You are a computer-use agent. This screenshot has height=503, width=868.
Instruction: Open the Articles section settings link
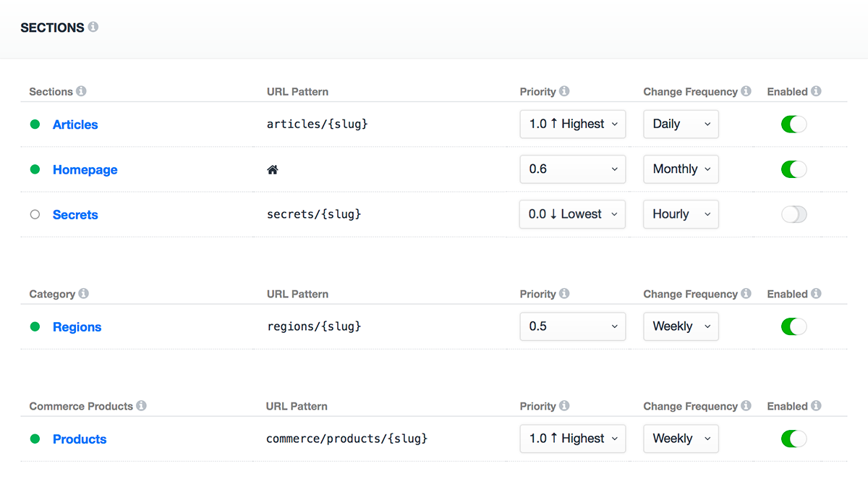[x=75, y=124]
